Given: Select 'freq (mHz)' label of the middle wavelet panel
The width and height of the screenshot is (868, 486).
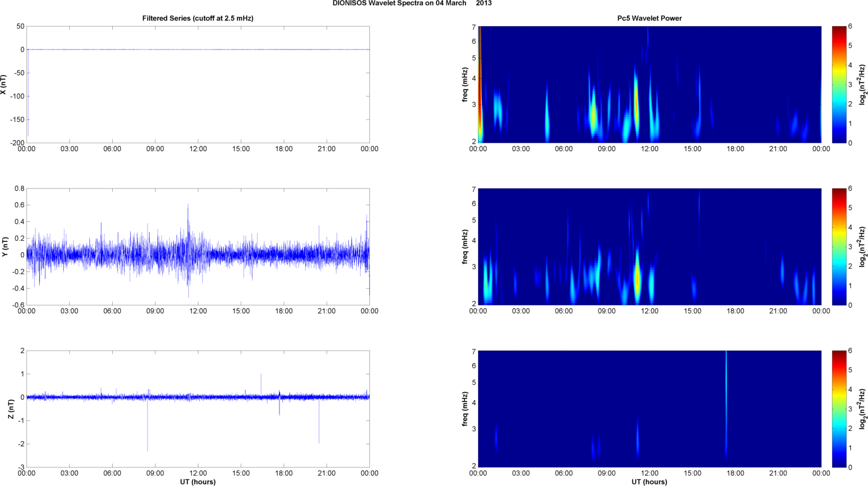Looking at the screenshot, I should (x=466, y=247).
